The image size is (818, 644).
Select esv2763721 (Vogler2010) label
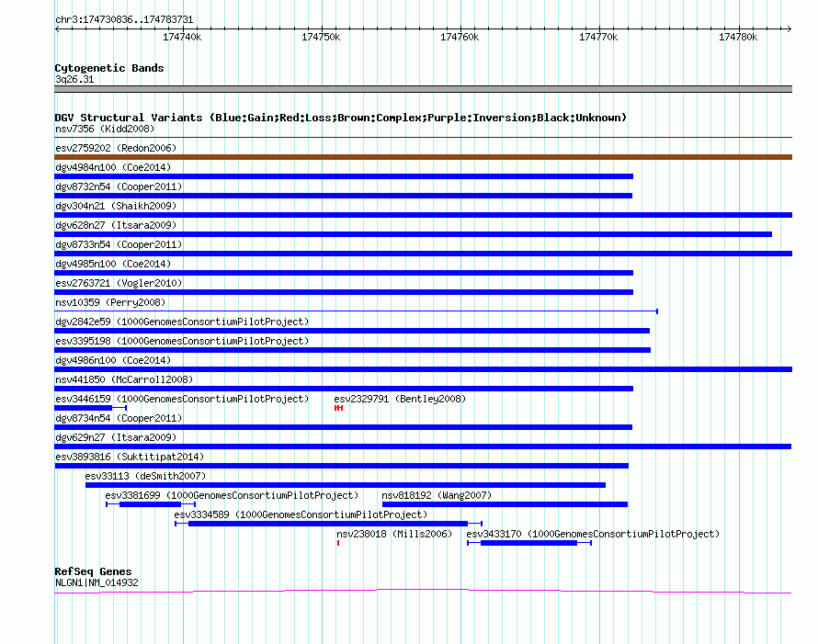(x=119, y=283)
